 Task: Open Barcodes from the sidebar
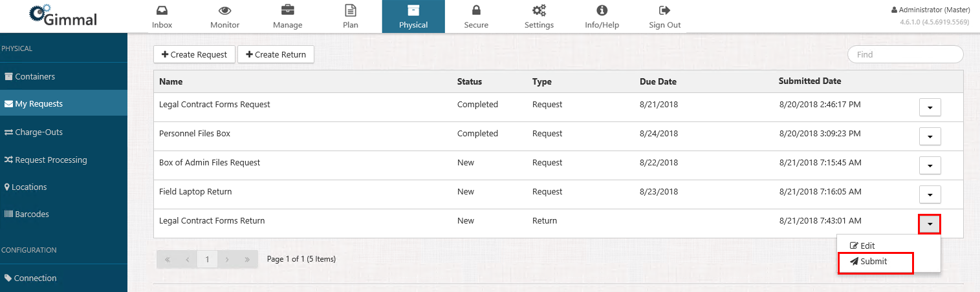point(32,214)
